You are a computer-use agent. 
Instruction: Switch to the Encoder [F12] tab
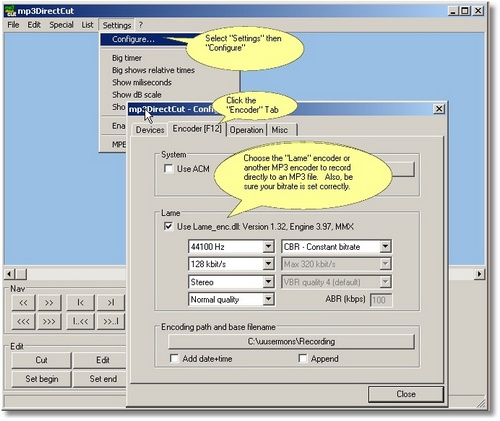pos(197,129)
